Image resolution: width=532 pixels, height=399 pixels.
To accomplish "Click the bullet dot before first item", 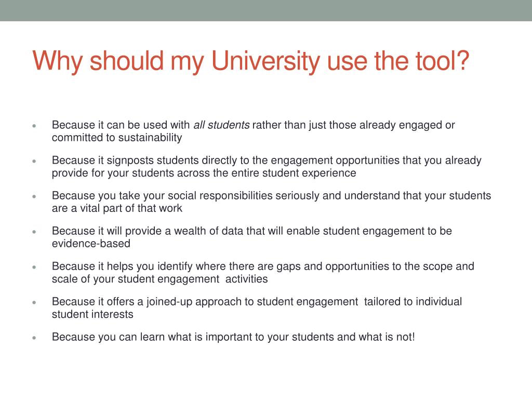I will (x=34, y=126).
